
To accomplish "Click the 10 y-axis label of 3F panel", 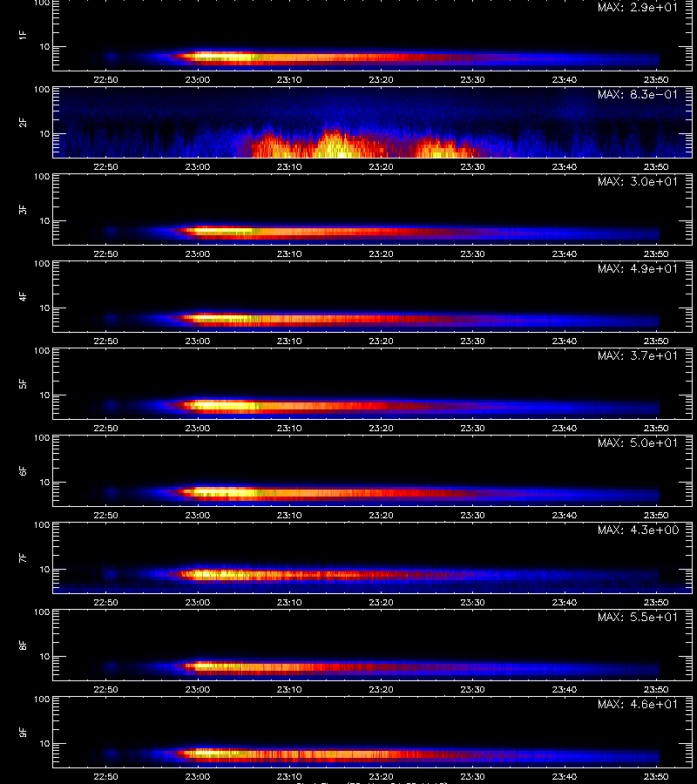I will pyautogui.click(x=44, y=220).
